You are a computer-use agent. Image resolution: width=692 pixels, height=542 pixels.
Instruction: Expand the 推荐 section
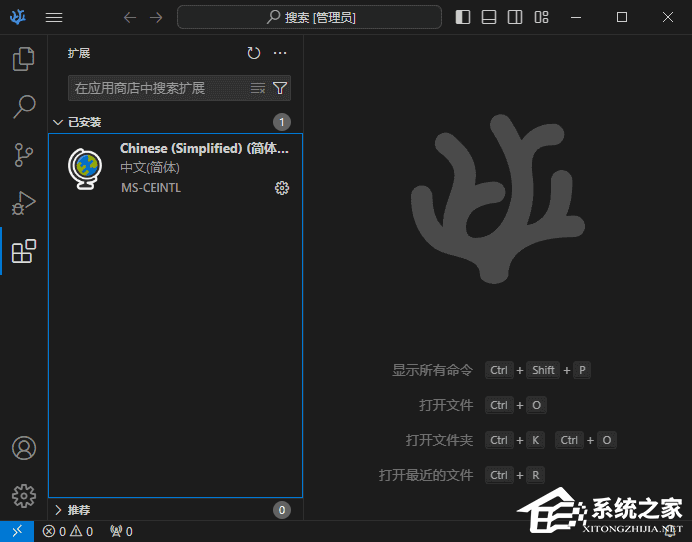point(175,510)
